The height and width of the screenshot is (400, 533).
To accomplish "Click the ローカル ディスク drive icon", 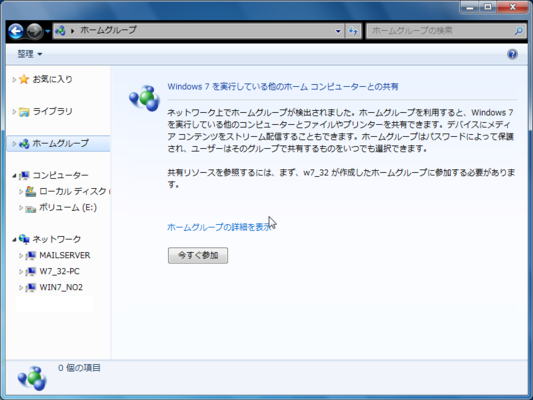I will 31,191.
